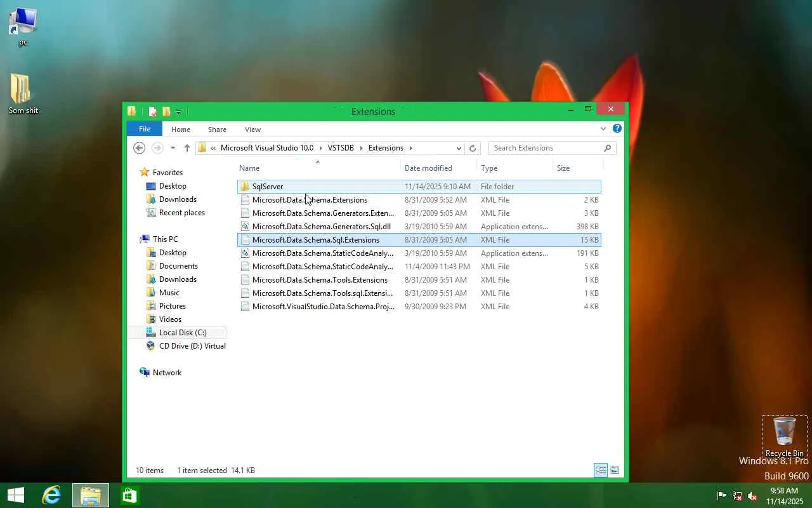Select Network in navigation pane
Screen dimensions: 812x508
167,373
